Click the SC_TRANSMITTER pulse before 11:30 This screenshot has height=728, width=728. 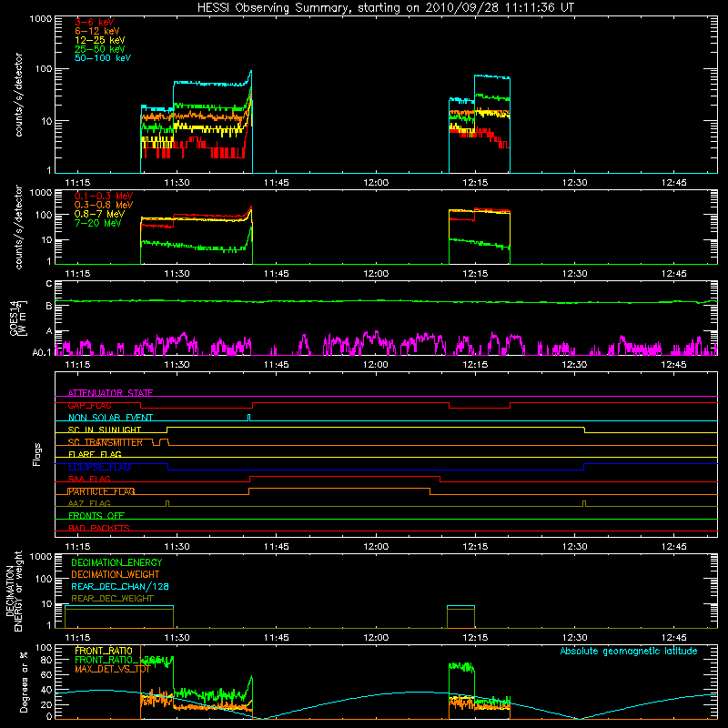(164, 441)
